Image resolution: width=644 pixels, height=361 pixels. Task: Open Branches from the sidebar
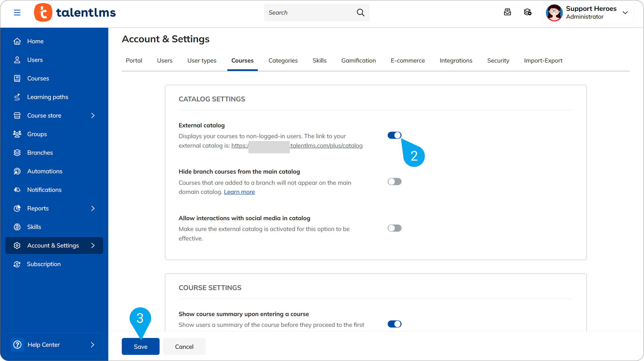tap(40, 153)
